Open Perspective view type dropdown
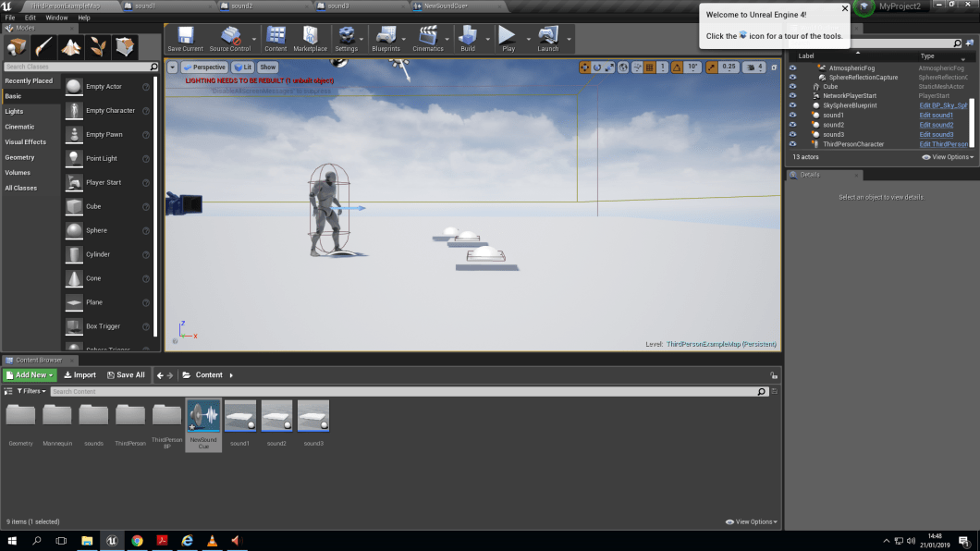This screenshot has height=551, width=980. click(x=204, y=67)
